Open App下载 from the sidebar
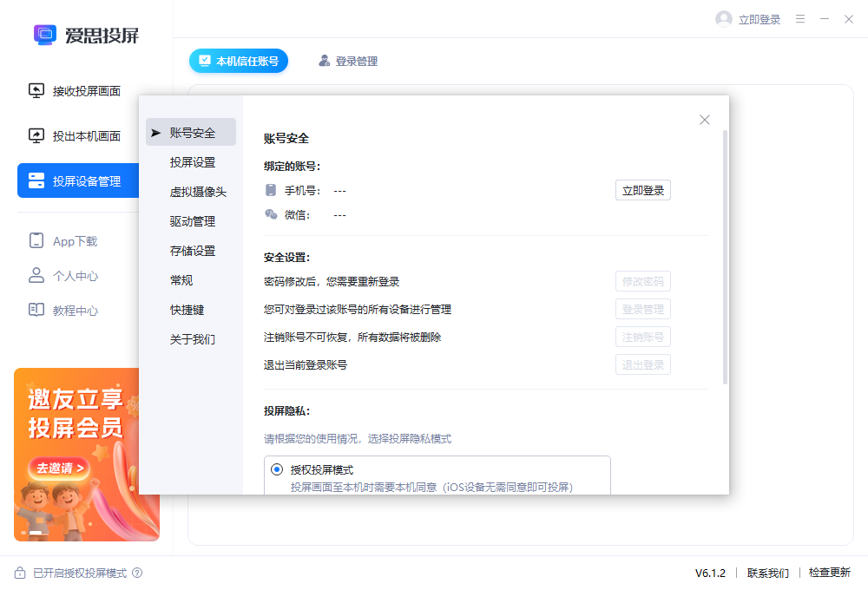 36,240
